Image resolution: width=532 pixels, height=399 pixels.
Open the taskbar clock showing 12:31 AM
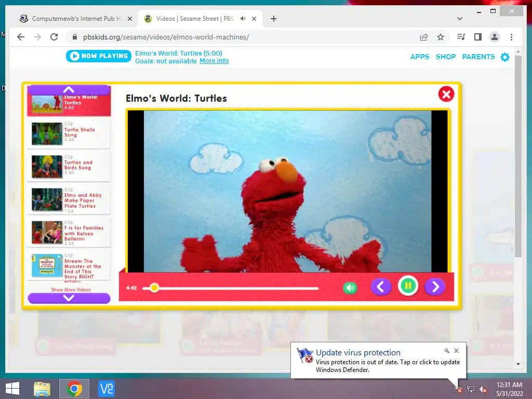(509, 389)
